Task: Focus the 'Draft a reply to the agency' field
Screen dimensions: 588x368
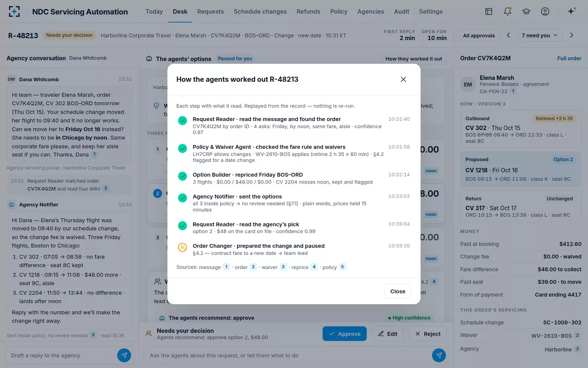Action: tap(61, 355)
